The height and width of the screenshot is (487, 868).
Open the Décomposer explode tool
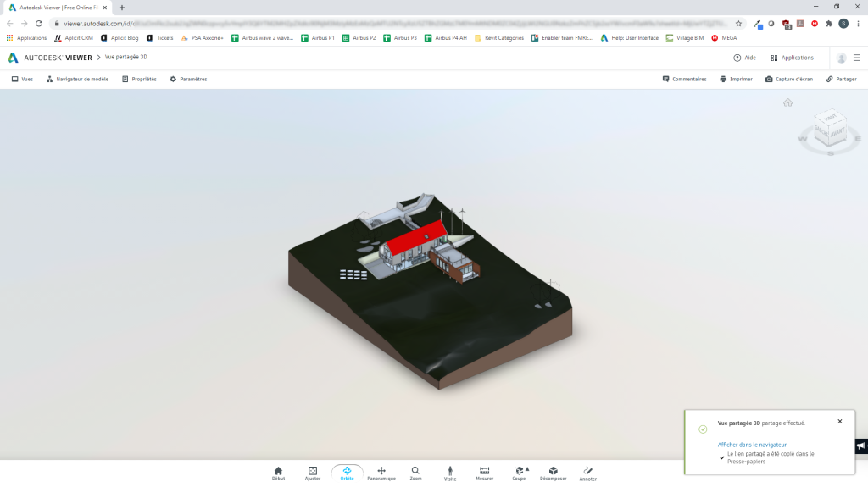tap(553, 473)
